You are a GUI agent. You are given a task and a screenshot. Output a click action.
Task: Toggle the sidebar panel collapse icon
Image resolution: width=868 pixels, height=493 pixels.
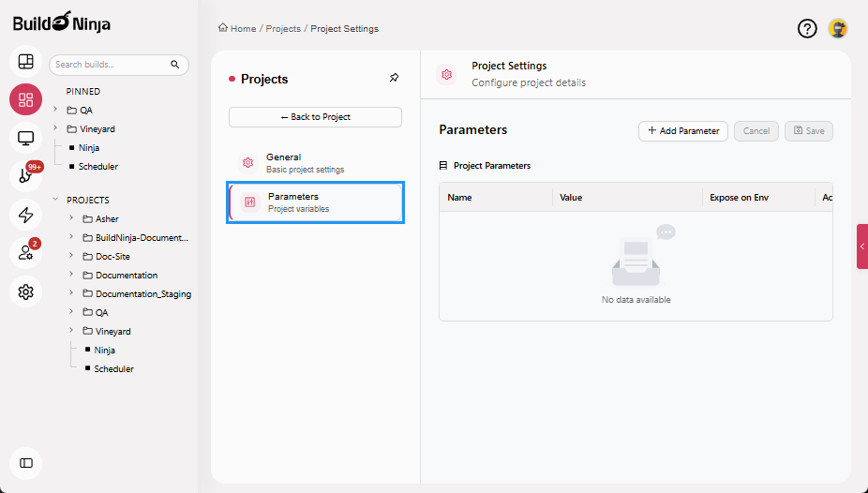tap(26, 463)
